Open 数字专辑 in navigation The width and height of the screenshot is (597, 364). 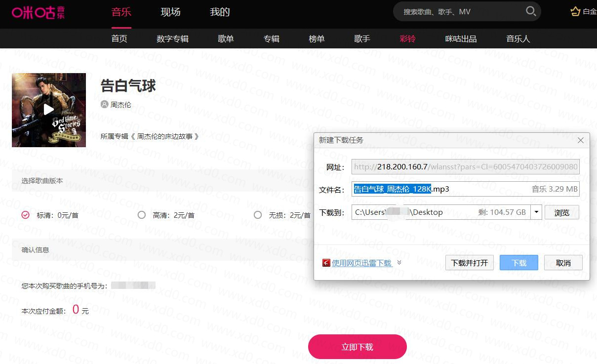pos(173,39)
